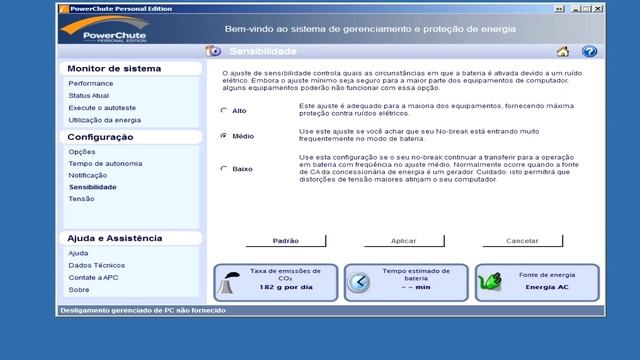Click the Ajuda e Assistência heading
This screenshot has height=360, width=640.
tap(115, 238)
